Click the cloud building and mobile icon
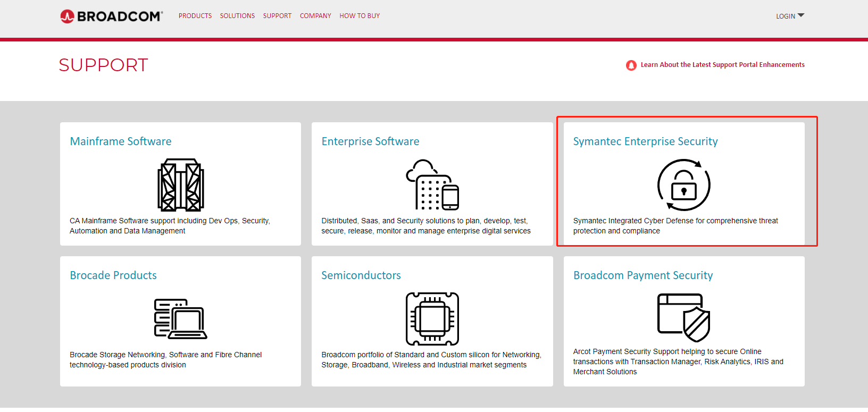Screen dimensions: 868x412 (432, 184)
